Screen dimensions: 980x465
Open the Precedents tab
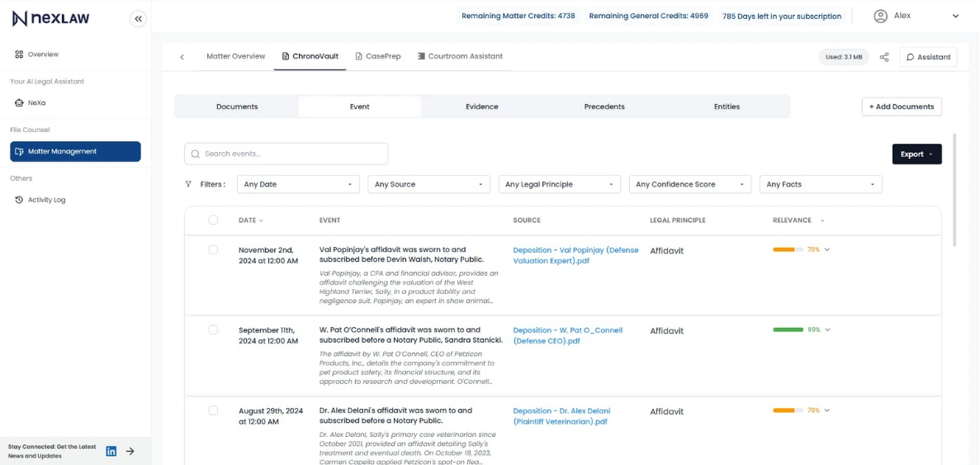pos(604,107)
